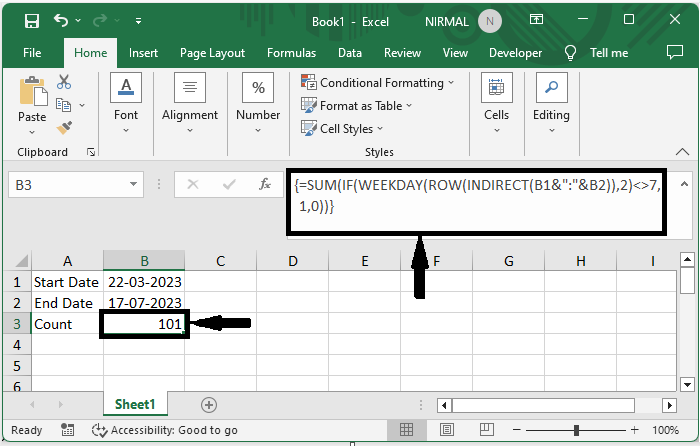Screen dimensions: 700x446
Task: Click the Cut scissors icon
Action: coord(64,82)
